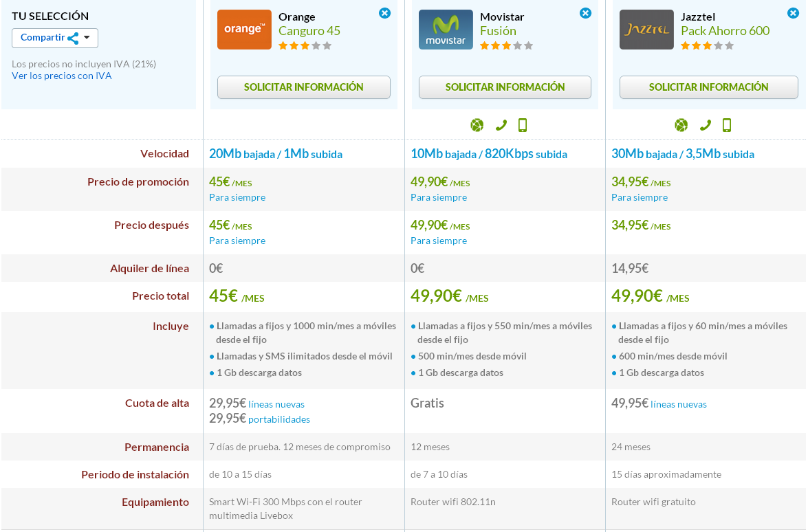Click the Movistar mobile phone icon
This screenshot has height=532, width=808.
(523, 125)
